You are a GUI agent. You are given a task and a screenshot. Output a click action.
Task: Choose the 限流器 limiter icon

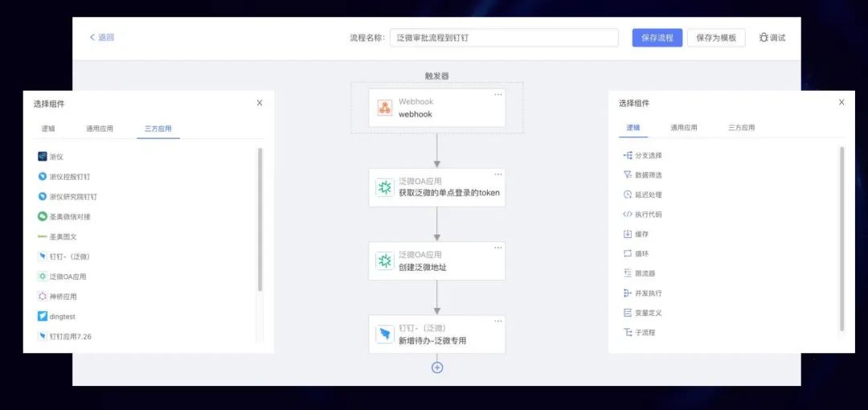627,273
